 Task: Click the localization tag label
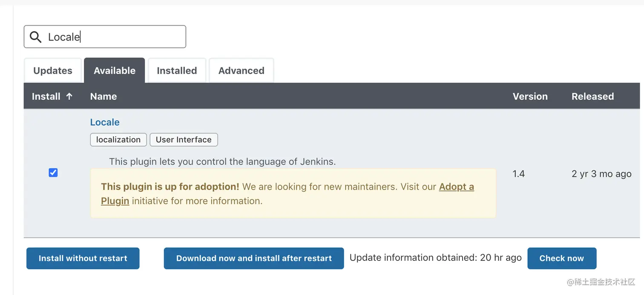118,140
